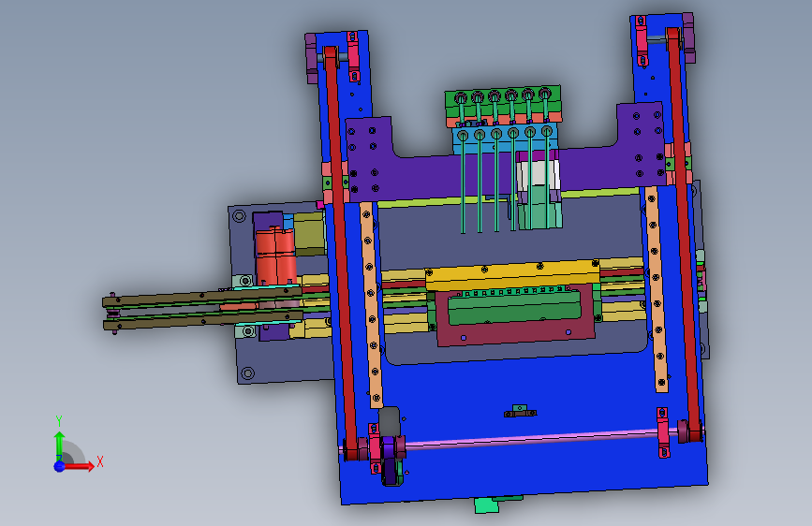The height and width of the screenshot is (526, 812).
Task: Select the upper brown arm extending left
Action: [x=202, y=298]
